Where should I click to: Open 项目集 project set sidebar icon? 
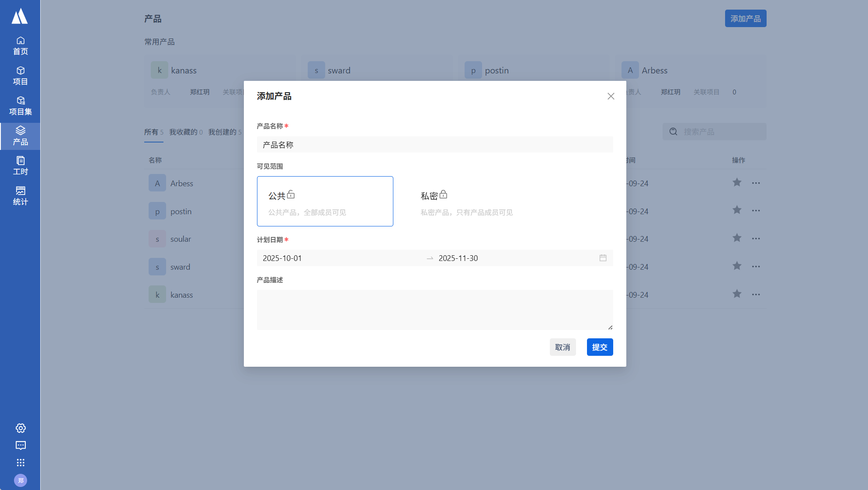[x=20, y=106]
